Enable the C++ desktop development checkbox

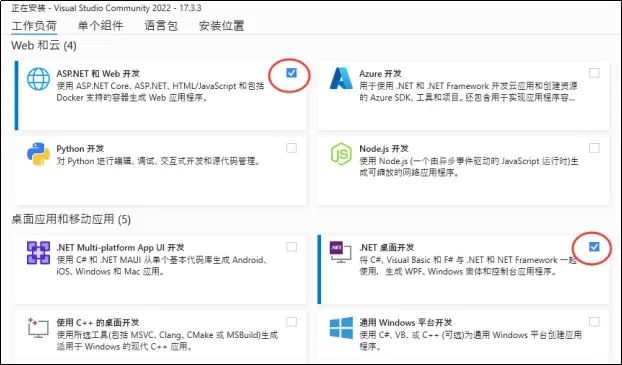click(x=291, y=322)
